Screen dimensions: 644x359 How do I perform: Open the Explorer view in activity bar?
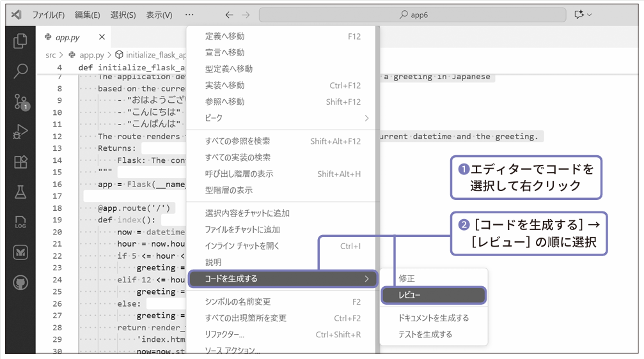click(20, 41)
